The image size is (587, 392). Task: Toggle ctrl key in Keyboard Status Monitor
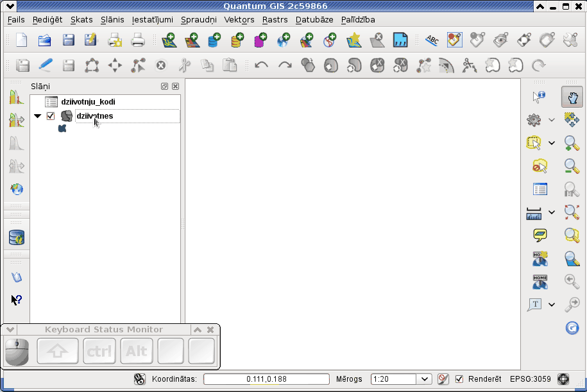(99, 351)
